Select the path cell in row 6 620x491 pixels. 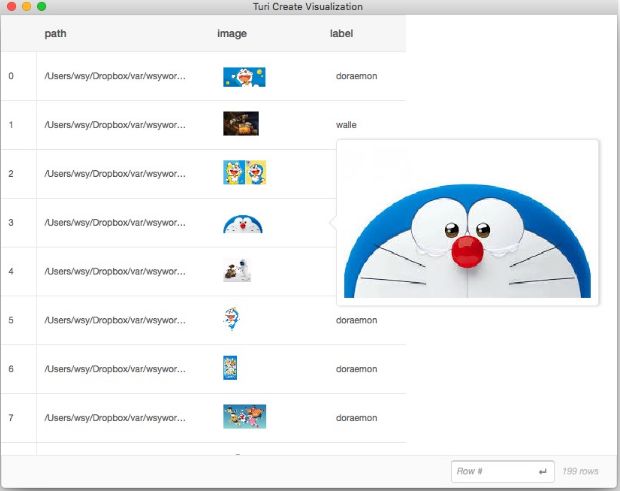pyautogui.click(x=115, y=369)
